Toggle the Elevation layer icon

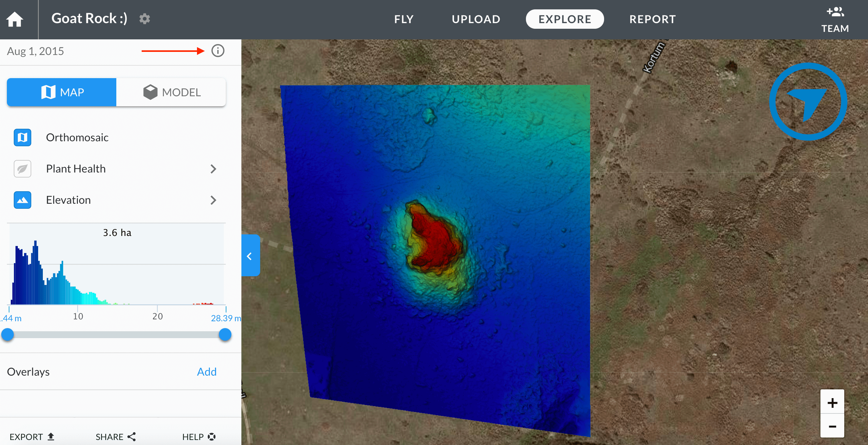tap(23, 200)
